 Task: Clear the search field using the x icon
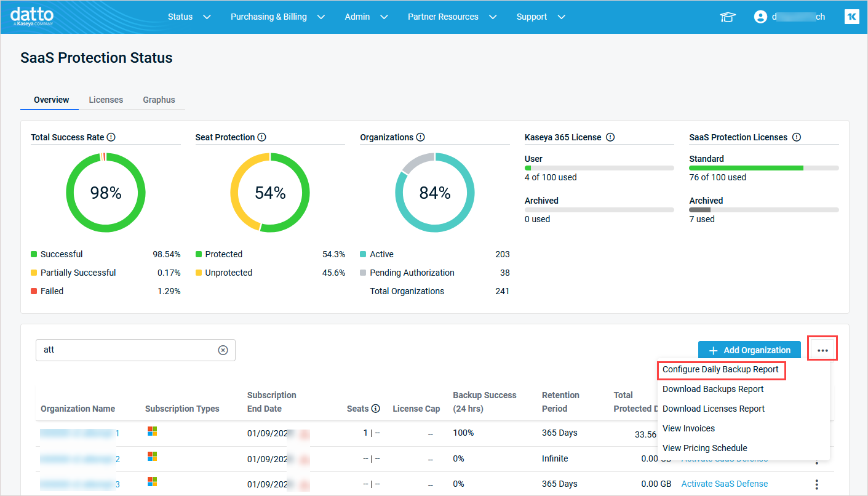(x=223, y=350)
